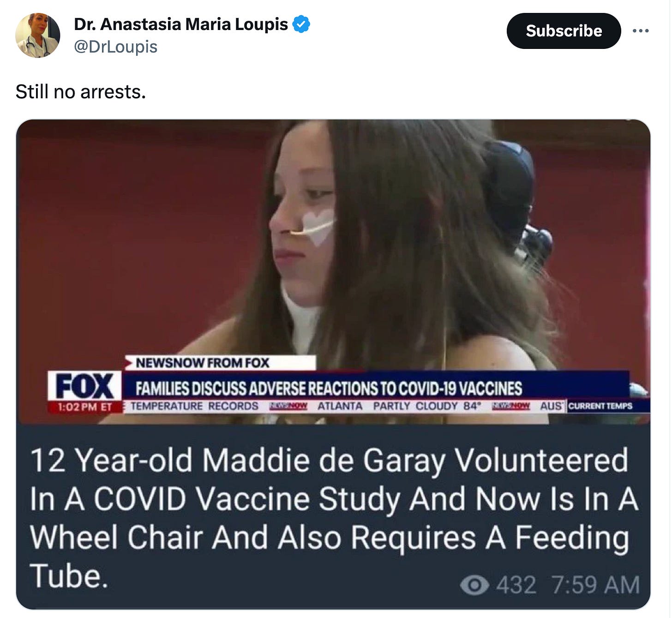Select the 'Still no arrests.' tweet text

[81, 91]
